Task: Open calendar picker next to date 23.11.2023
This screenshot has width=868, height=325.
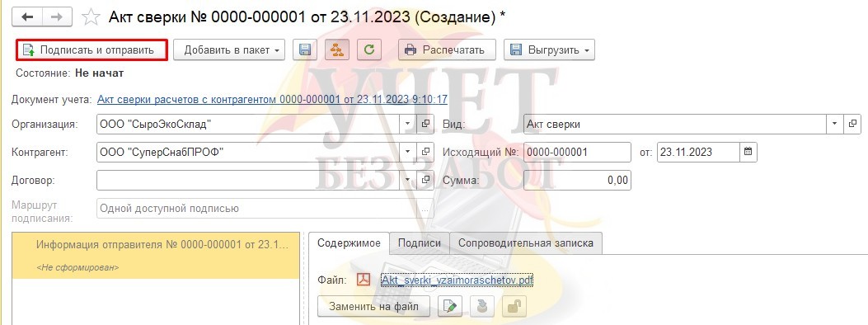Action: click(748, 152)
